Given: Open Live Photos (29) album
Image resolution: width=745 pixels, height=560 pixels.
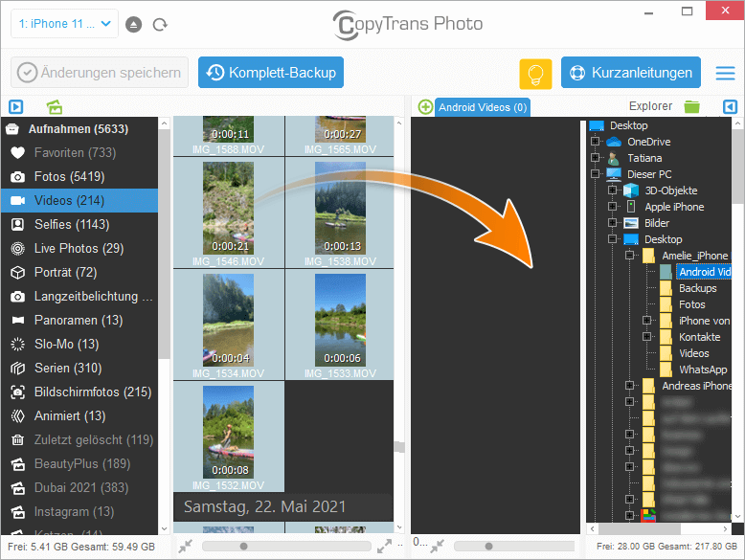Looking at the screenshot, I should [79, 249].
